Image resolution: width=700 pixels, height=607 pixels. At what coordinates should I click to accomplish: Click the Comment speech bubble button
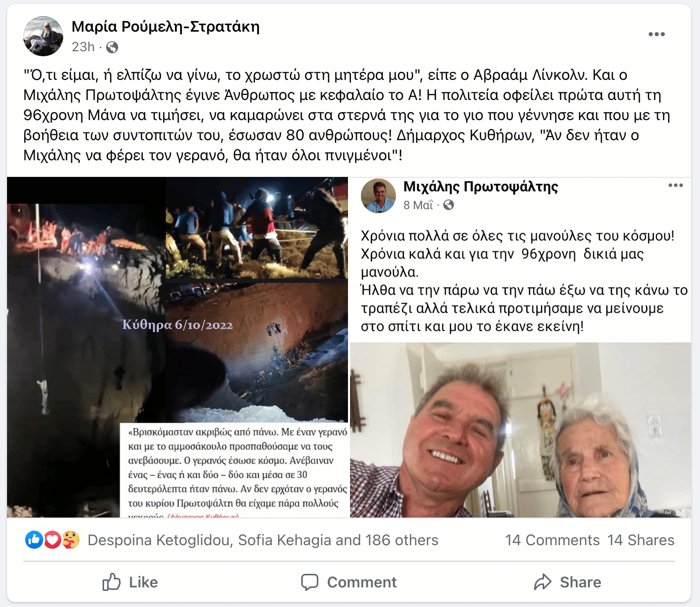pyautogui.click(x=349, y=582)
